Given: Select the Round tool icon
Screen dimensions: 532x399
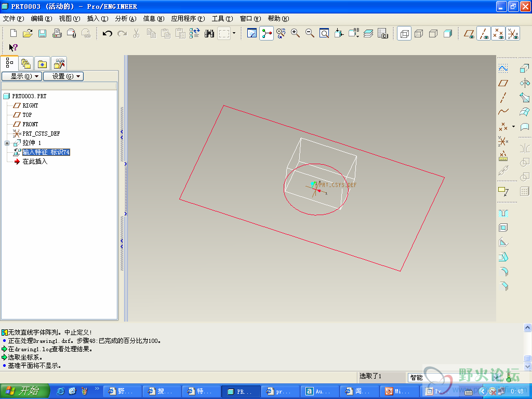Looking at the screenshot, I should pos(504,271).
